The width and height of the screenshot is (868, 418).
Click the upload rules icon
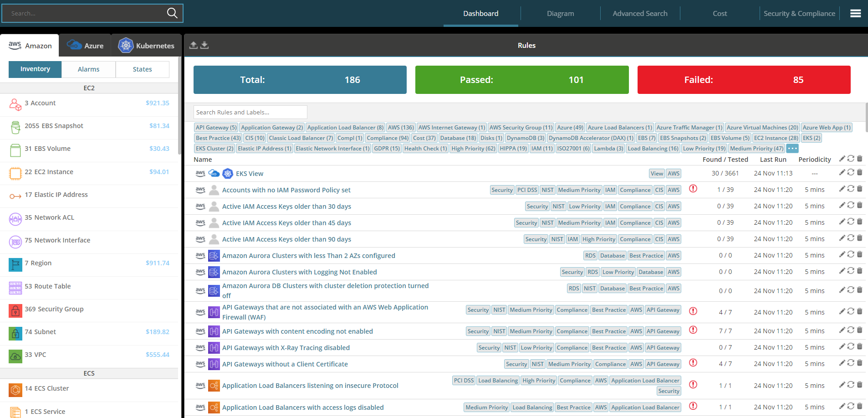pyautogui.click(x=194, y=45)
